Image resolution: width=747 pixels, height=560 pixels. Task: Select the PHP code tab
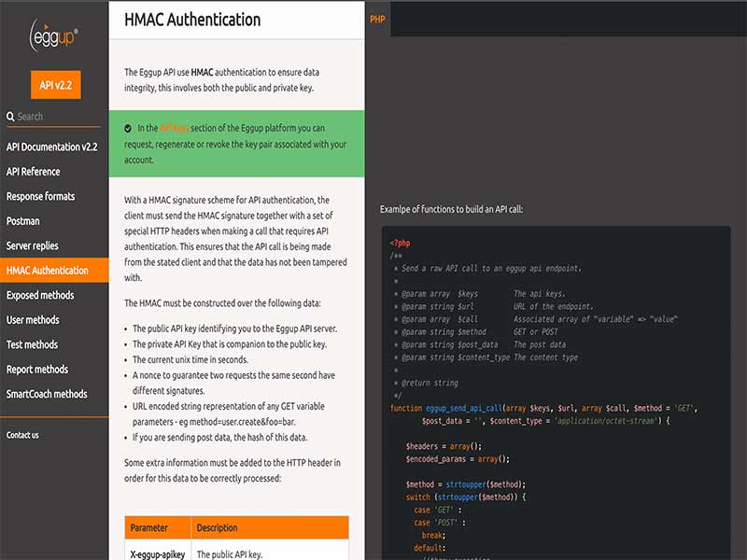click(x=378, y=19)
